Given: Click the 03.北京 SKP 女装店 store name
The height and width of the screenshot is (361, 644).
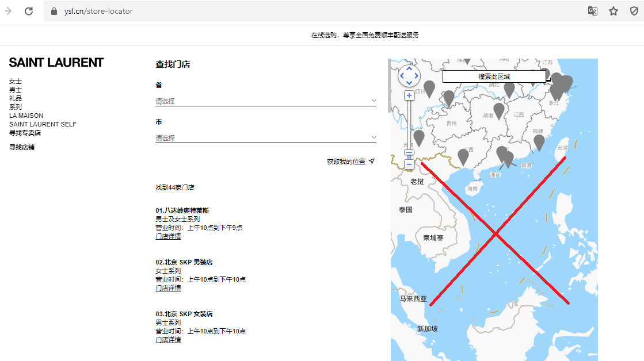Looking at the screenshot, I should tap(184, 314).
